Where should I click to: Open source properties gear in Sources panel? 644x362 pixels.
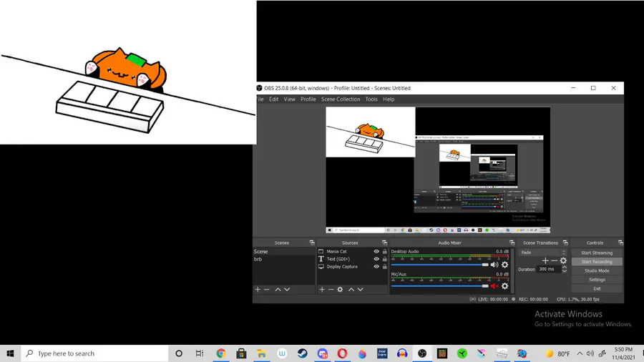pos(340,289)
